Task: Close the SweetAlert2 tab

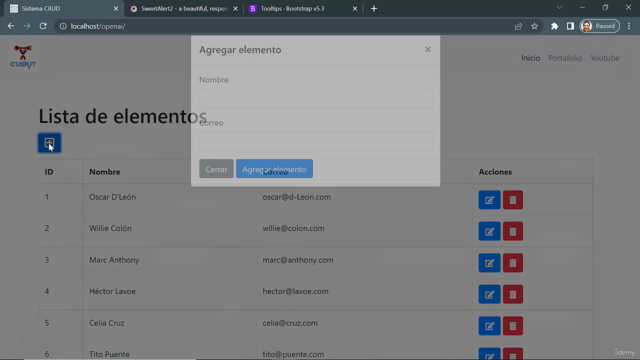Action: [236, 9]
